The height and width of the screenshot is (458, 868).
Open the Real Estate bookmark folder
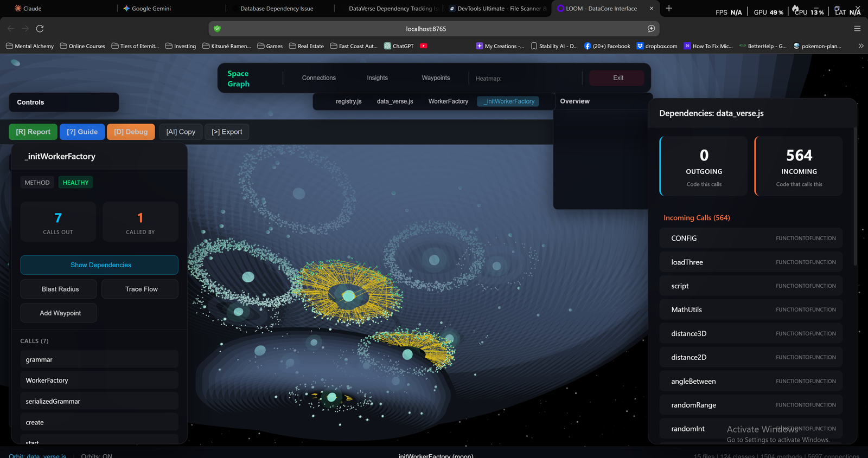point(307,46)
